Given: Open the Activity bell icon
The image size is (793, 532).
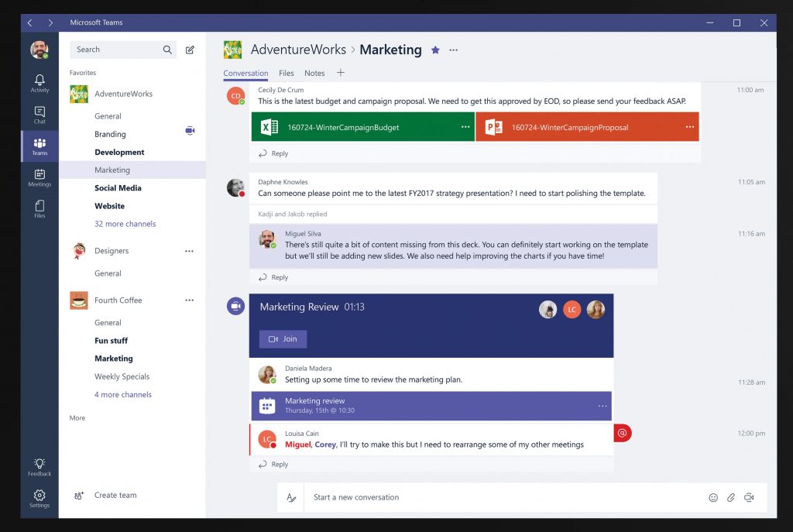Looking at the screenshot, I should coord(39,82).
